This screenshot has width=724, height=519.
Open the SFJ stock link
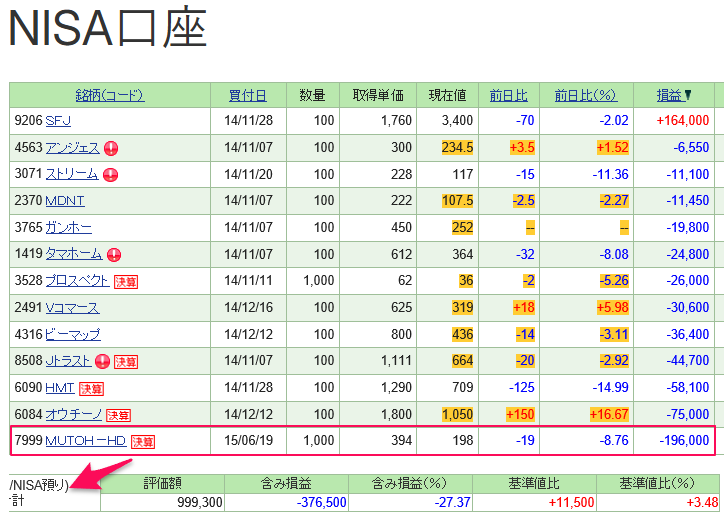[58, 121]
